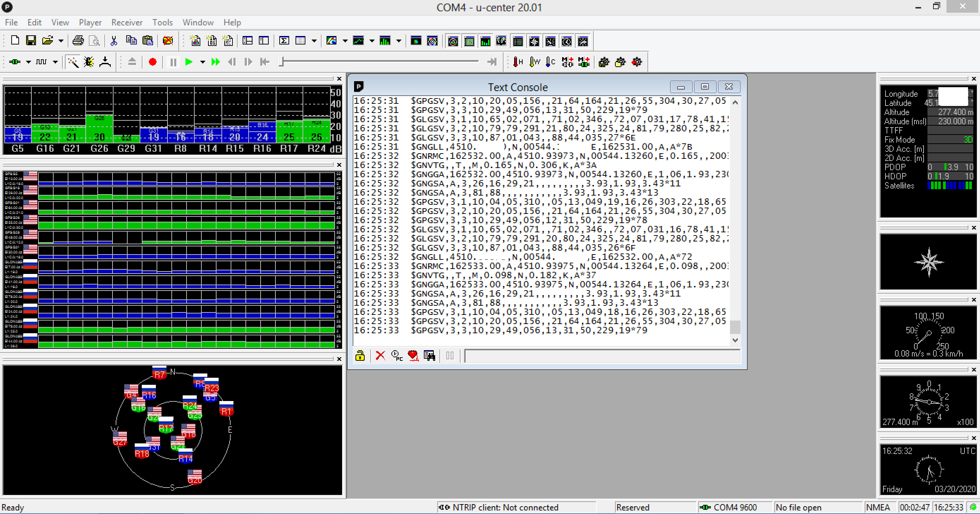Click the red Record button

(x=153, y=62)
